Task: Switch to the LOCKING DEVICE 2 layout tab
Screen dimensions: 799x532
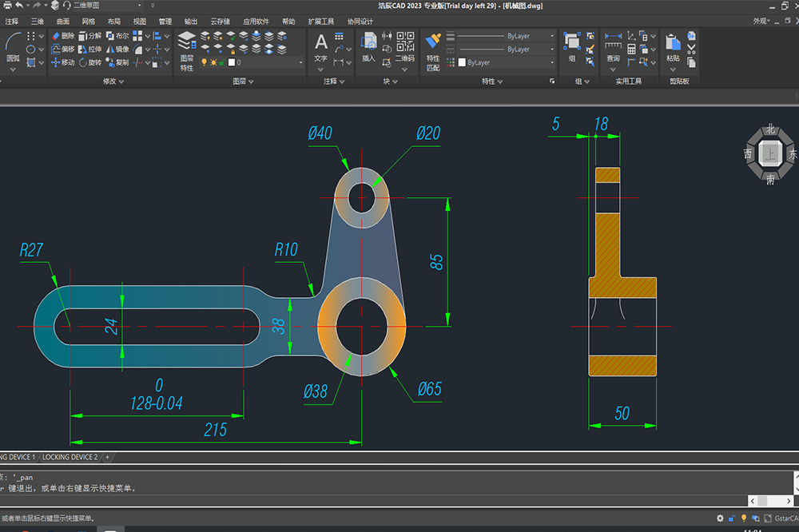Action: pos(70,457)
